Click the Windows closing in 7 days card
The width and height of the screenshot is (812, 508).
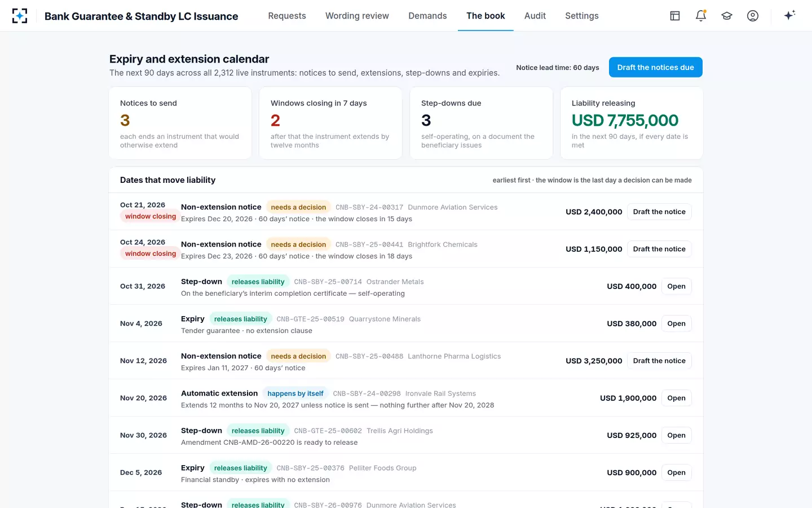click(x=330, y=123)
